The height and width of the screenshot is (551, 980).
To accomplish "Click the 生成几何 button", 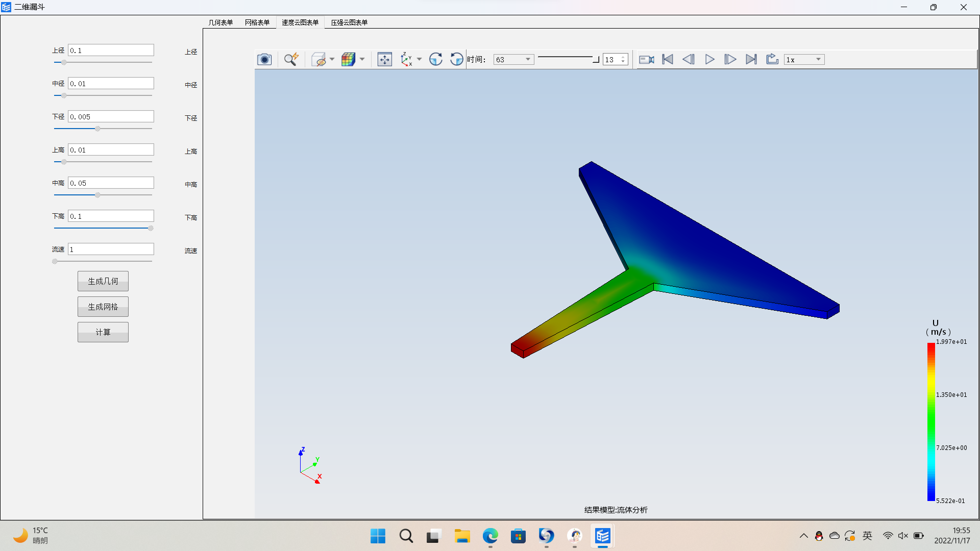I will 103,281.
